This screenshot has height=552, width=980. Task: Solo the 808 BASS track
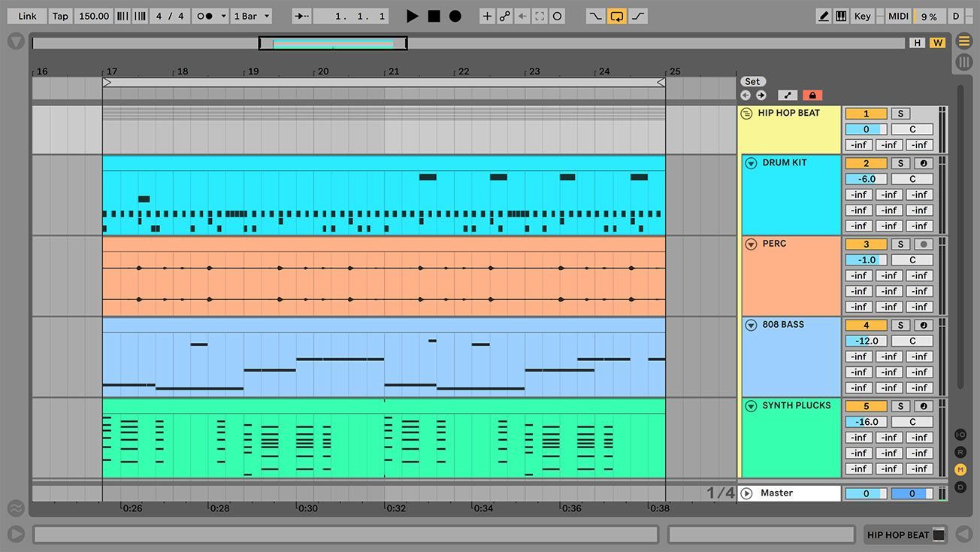coord(900,326)
